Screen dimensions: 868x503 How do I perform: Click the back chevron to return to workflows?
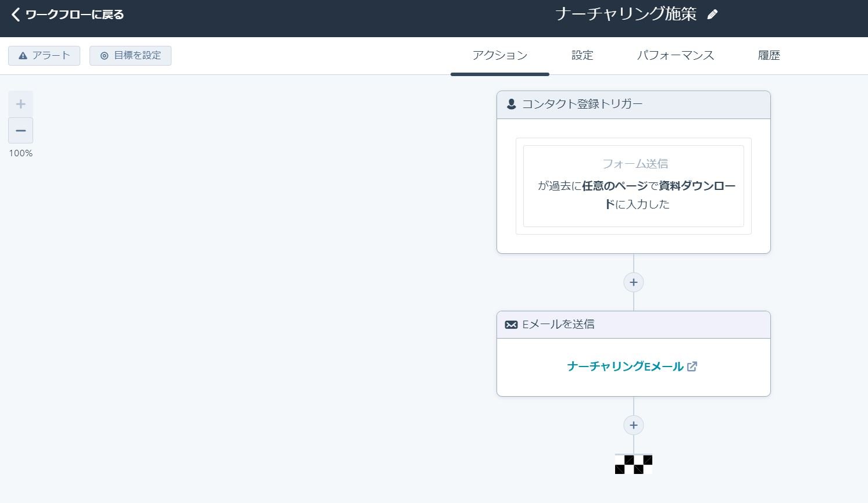click(x=16, y=15)
